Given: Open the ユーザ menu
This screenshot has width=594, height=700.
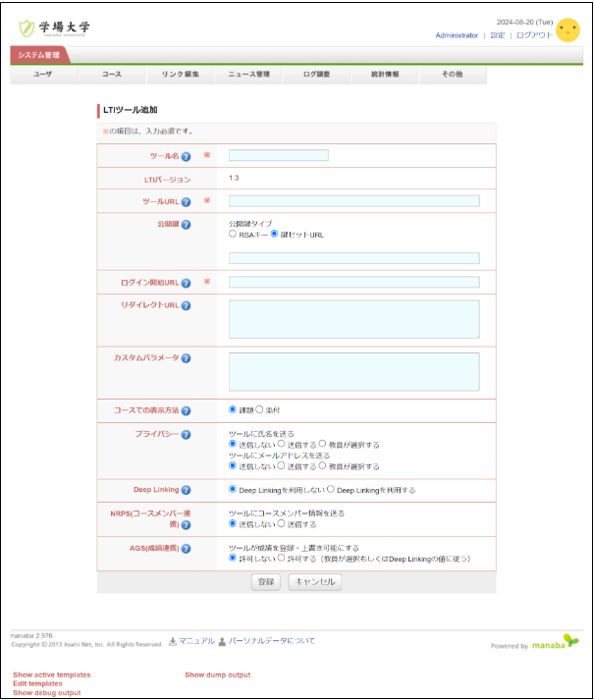Looking at the screenshot, I should [x=43, y=74].
